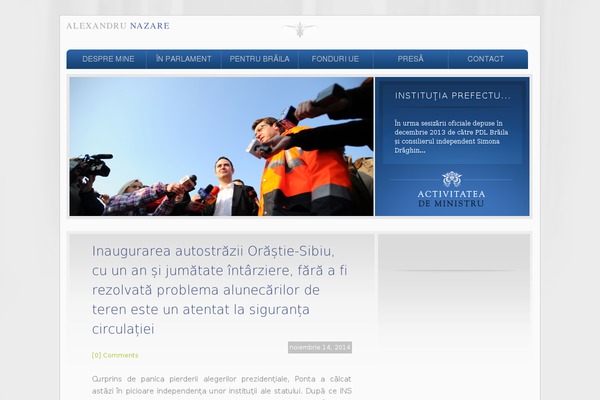Open the Orăștie-Sibiu highway inauguration article title
The width and height of the screenshot is (600, 400).
(x=220, y=289)
